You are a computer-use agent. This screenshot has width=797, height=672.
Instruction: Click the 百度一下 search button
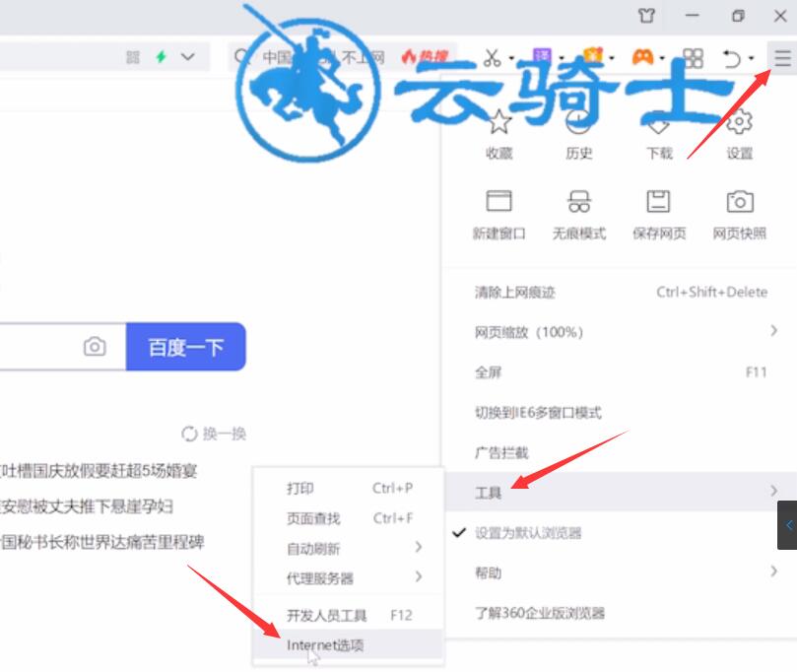click(186, 347)
